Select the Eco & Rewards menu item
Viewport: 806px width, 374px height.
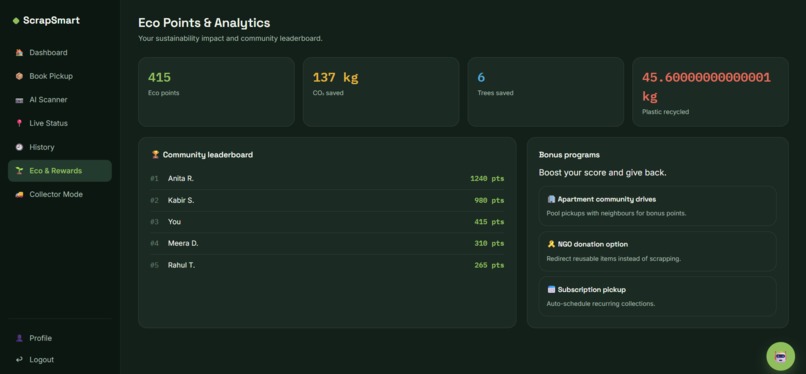[x=60, y=171]
